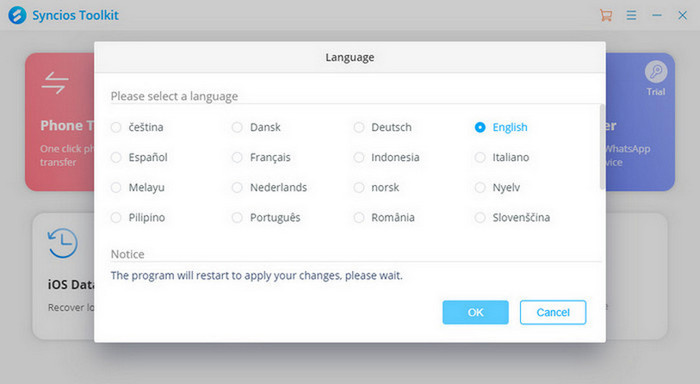Click the Phone Transfer arrows icon

[55, 83]
